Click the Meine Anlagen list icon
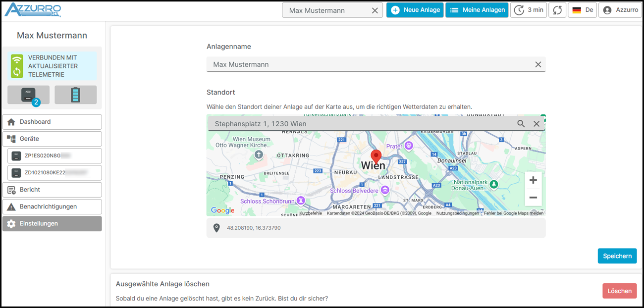 point(454,10)
